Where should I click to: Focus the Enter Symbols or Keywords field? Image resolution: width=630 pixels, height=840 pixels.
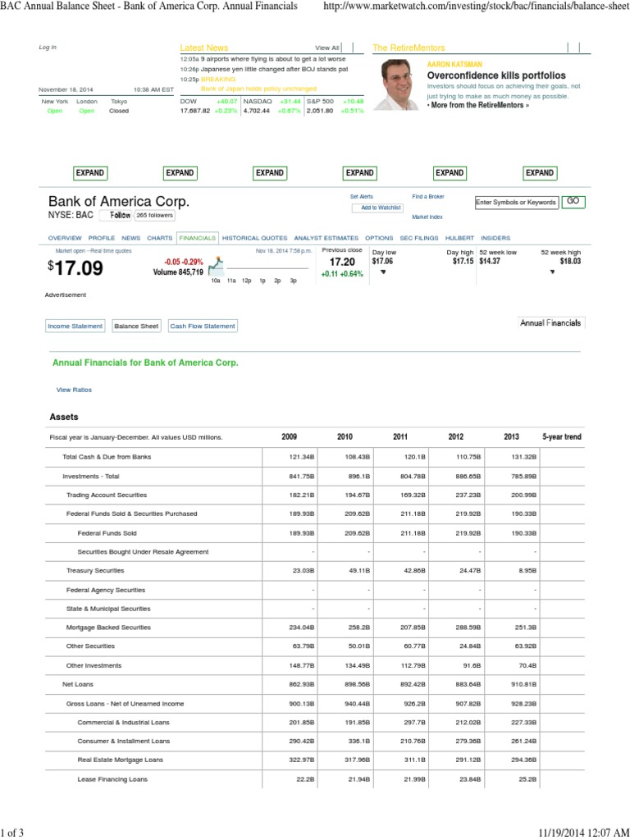[x=517, y=202]
